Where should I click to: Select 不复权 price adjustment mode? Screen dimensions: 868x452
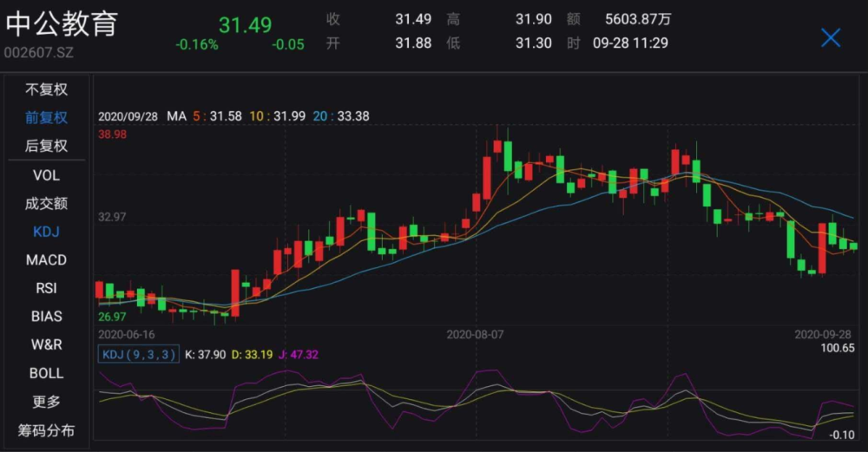pos(47,89)
